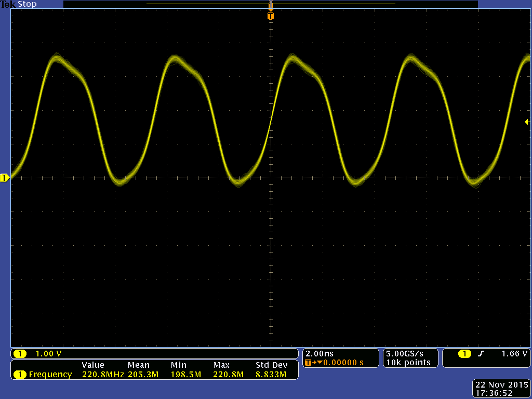
Task: Click the record view bar at top
Action: (x=270, y=4)
